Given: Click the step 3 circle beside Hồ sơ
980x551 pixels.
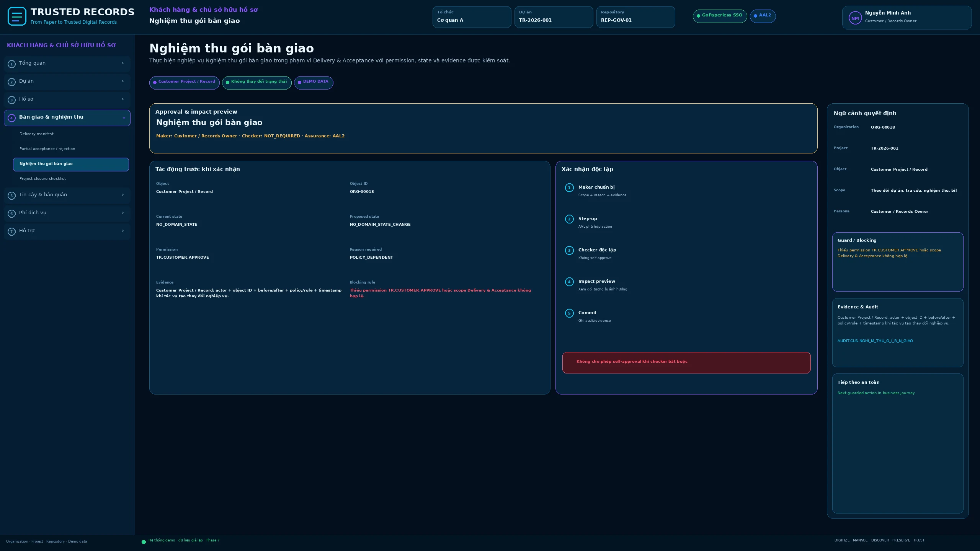Looking at the screenshot, I should tap(11, 100).
